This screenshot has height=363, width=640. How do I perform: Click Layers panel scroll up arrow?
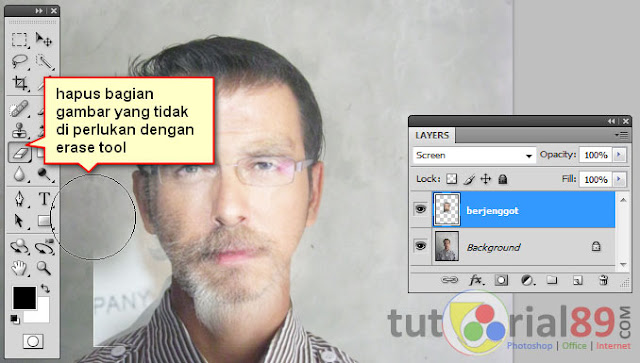click(x=623, y=199)
